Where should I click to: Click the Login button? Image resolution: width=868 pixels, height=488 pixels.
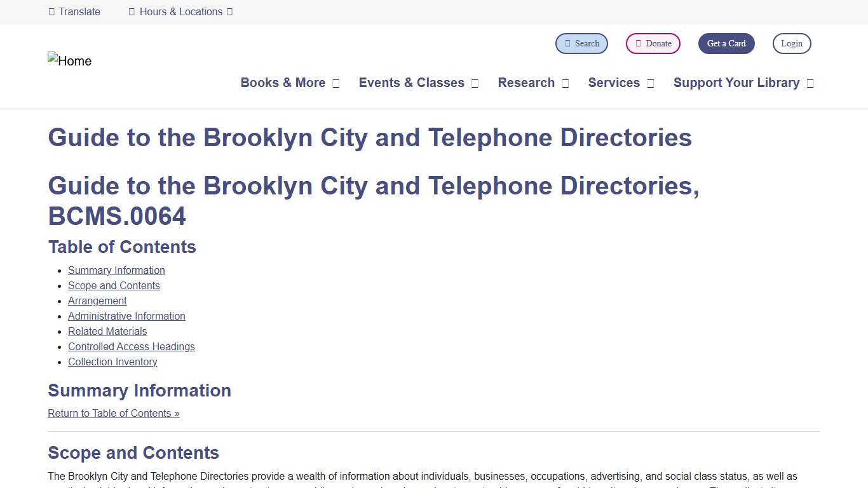pos(792,43)
